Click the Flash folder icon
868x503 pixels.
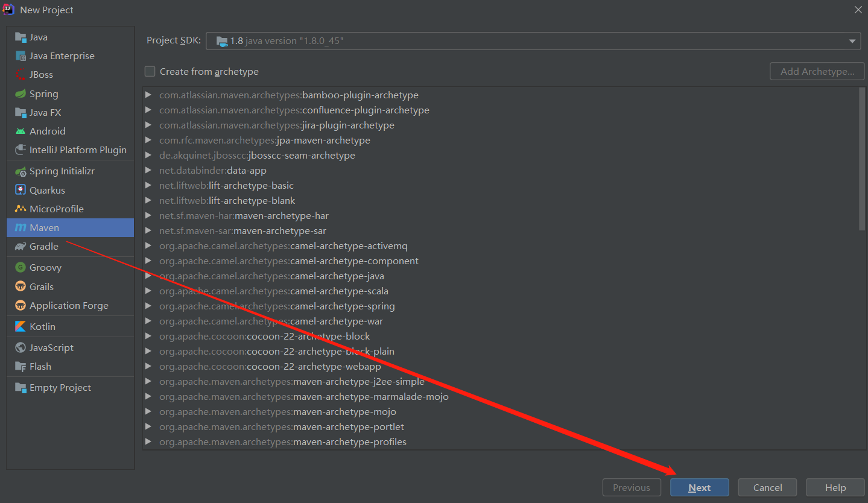pyautogui.click(x=21, y=367)
